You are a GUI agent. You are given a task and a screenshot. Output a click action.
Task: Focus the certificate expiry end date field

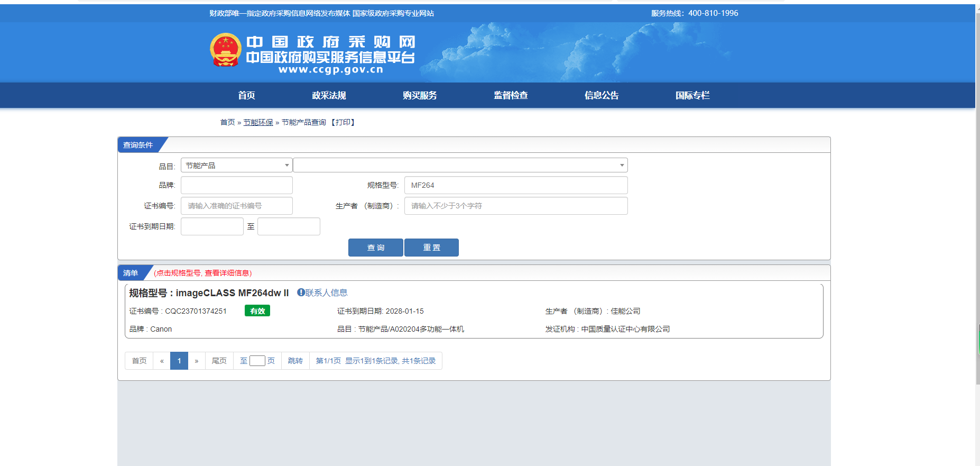coord(289,226)
